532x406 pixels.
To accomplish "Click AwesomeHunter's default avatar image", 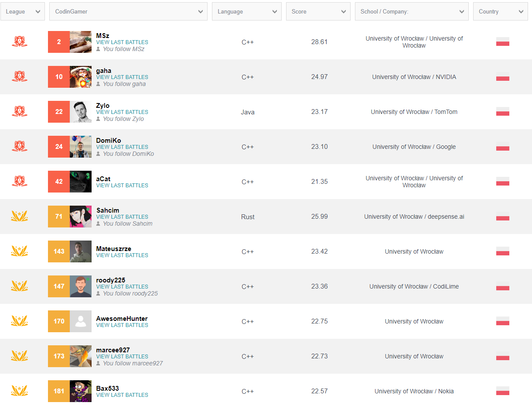I will pos(81,321).
